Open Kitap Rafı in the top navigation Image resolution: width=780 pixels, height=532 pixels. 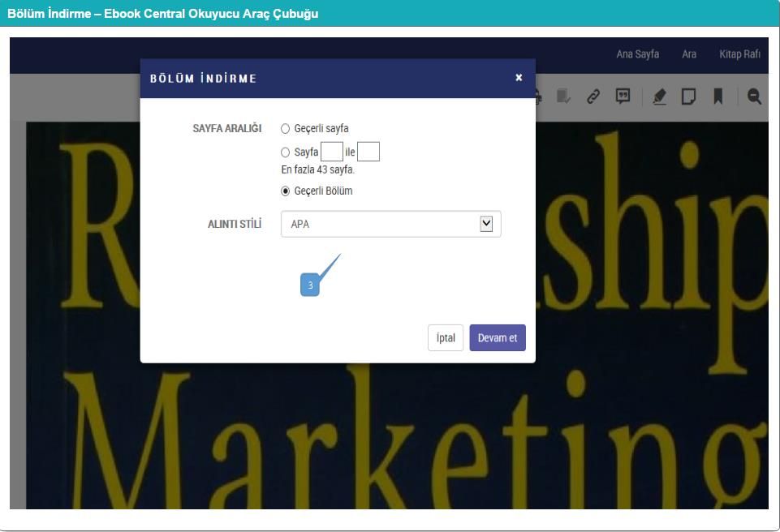pyautogui.click(x=739, y=54)
